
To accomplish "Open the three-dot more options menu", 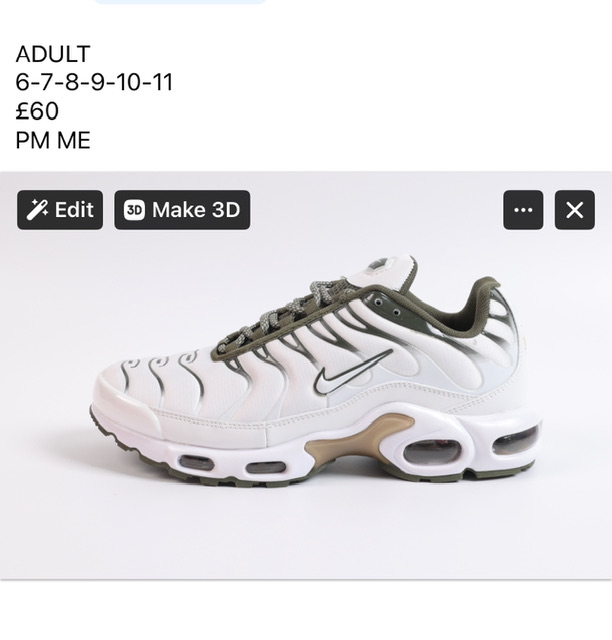I will click(x=523, y=210).
